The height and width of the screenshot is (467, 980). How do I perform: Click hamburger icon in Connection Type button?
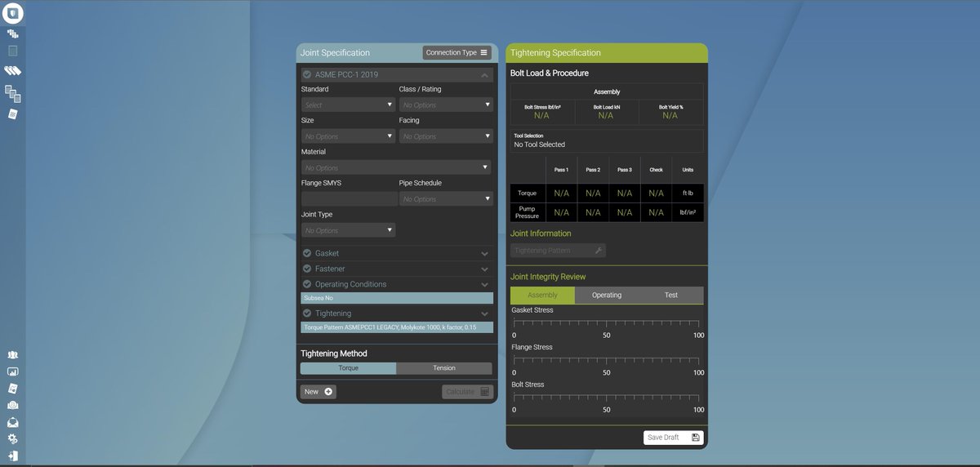pos(483,52)
